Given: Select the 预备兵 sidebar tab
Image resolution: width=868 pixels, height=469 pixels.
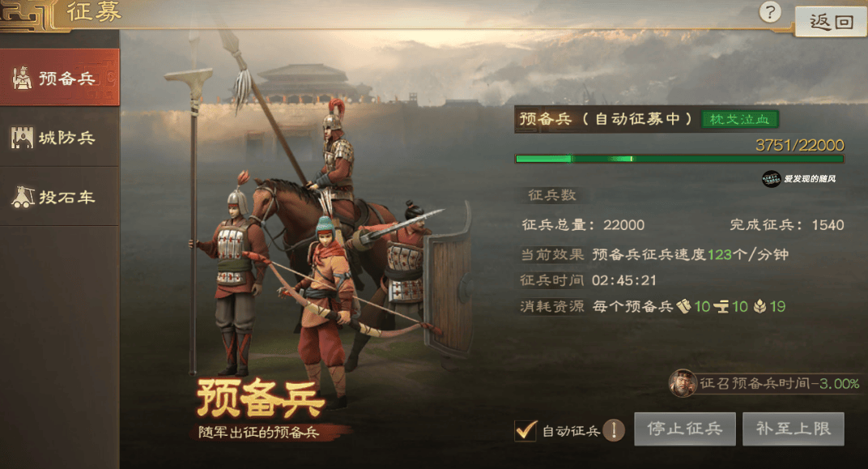Looking at the screenshot, I should point(60,78).
